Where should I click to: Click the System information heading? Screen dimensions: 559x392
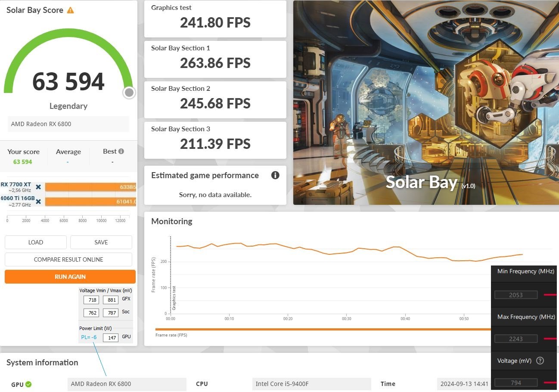(x=42, y=362)
